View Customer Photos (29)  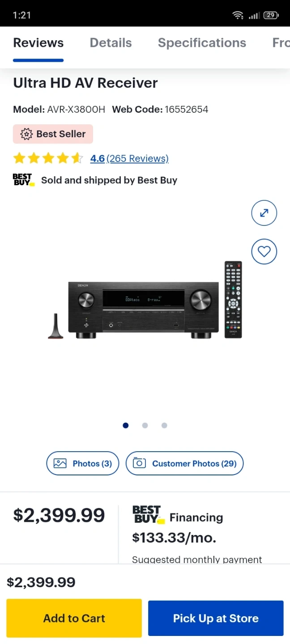(x=184, y=463)
